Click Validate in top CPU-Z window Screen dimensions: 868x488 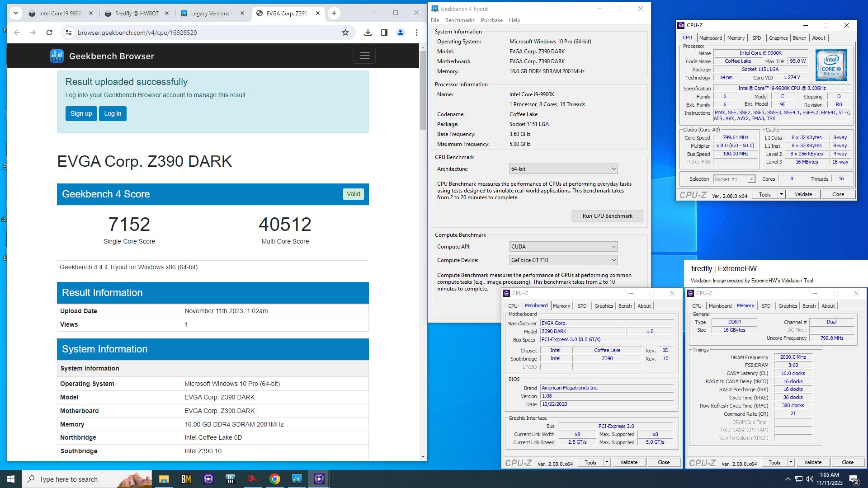coord(803,194)
